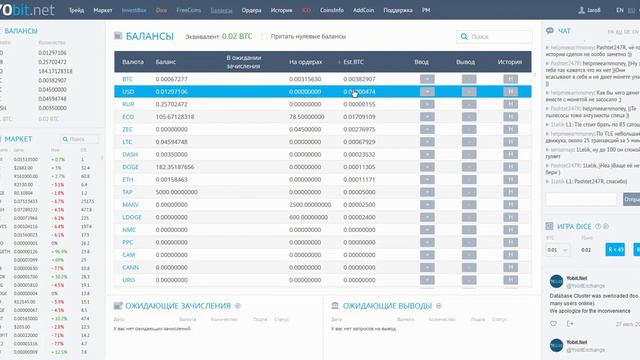Open the ICO menu item
640x360 pixels.
click(x=306, y=10)
